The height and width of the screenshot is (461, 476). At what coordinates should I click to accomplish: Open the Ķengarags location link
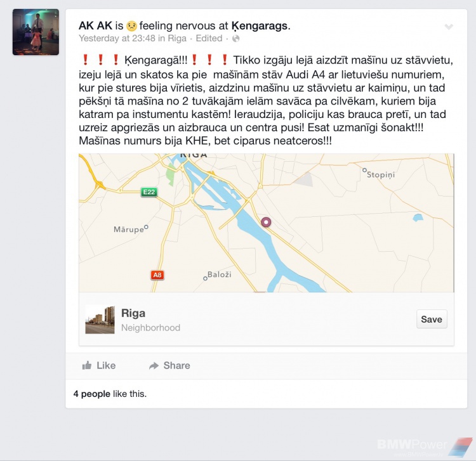pyautogui.click(x=259, y=26)
